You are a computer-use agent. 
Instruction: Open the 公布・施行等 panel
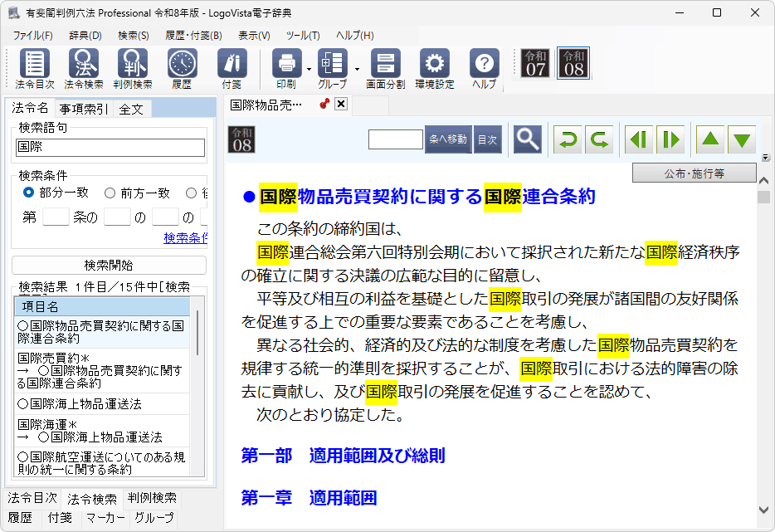pos(694,173)
